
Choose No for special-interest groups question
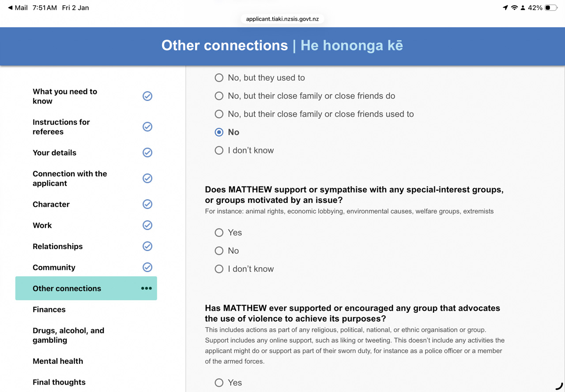(219, 251)
